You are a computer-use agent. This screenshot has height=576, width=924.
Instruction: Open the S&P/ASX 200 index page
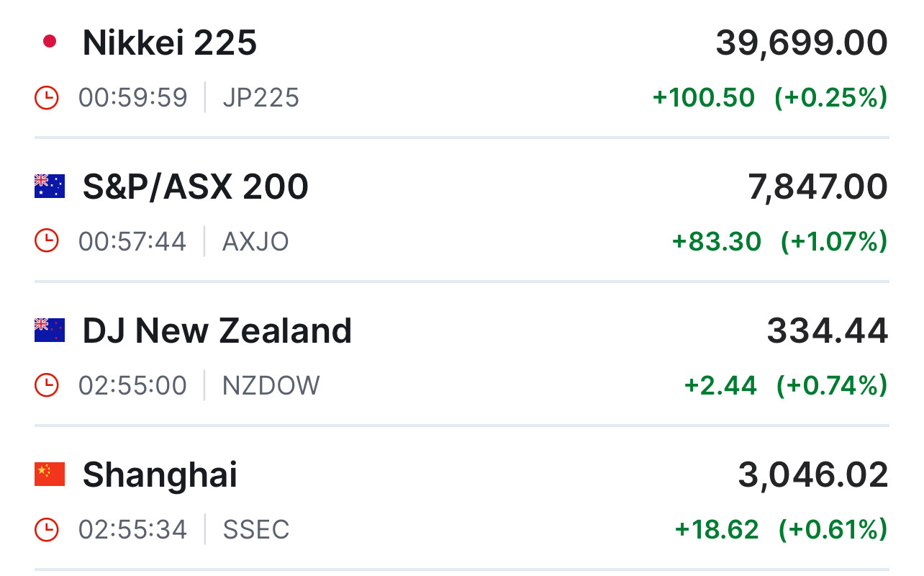click(196, 187)
